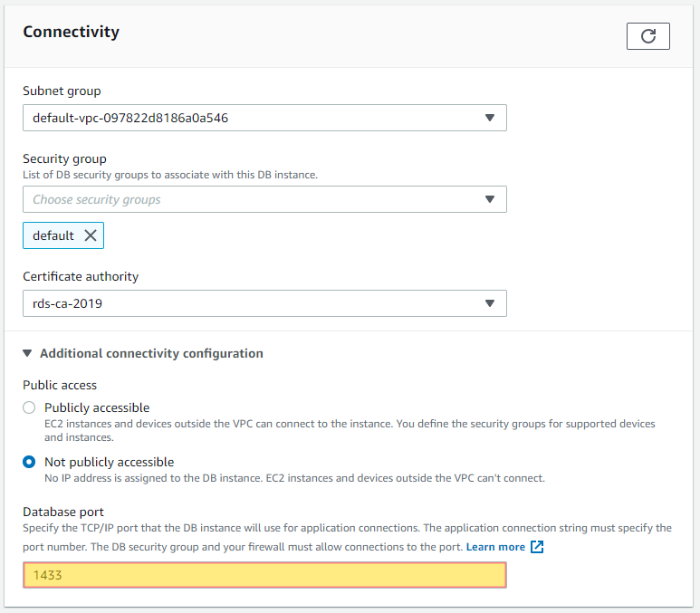
Task: Click the Database port 1433 field
Action: 264,575
